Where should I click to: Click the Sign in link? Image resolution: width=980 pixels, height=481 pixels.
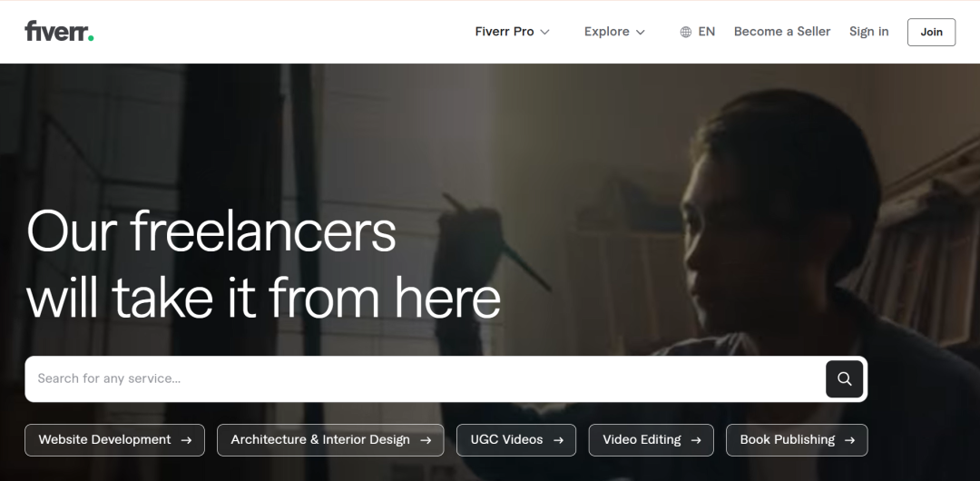(868, 31)
